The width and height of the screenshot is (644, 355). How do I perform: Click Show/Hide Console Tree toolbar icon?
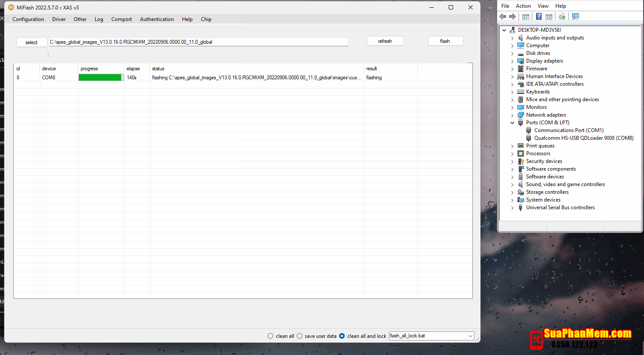[x=526, y=17]
